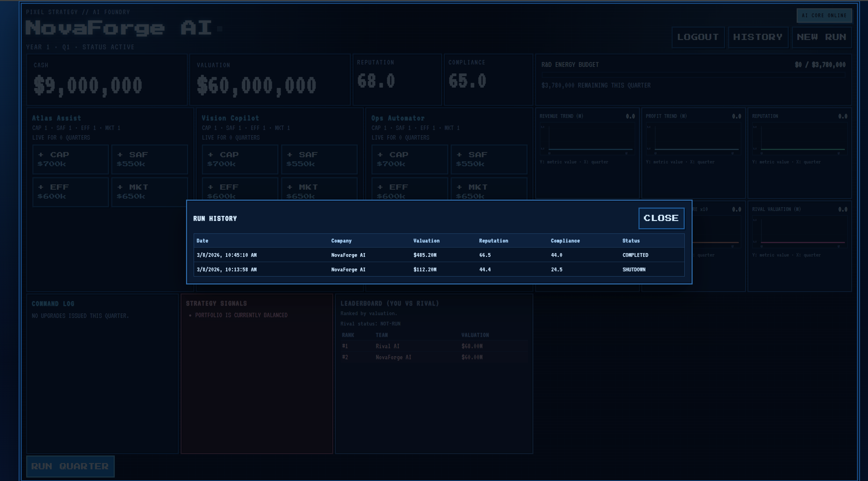
Task: Click the Date column header
Action: (202, 241)
